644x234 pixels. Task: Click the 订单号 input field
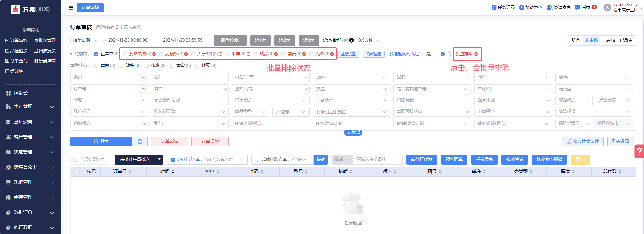[105, 89]
